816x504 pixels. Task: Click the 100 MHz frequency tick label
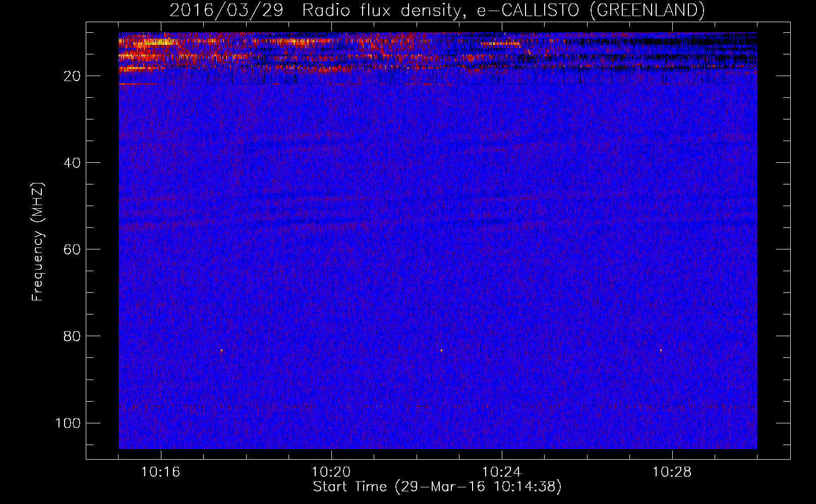pos(68,423)
